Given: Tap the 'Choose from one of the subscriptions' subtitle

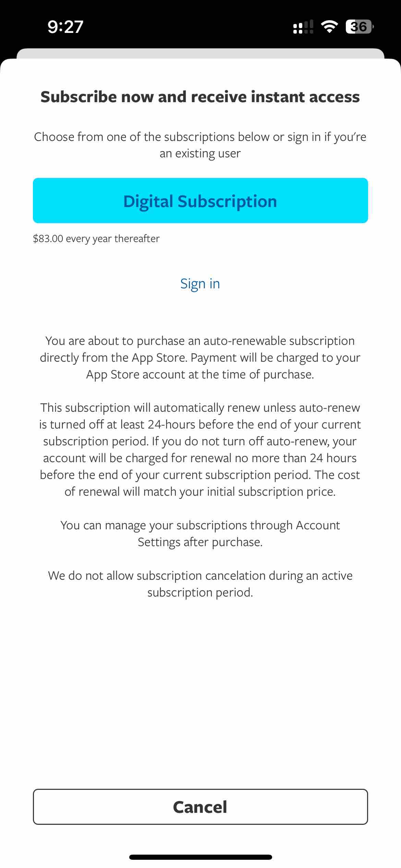Looking at the screenshot, I should [x=200, y=145].
